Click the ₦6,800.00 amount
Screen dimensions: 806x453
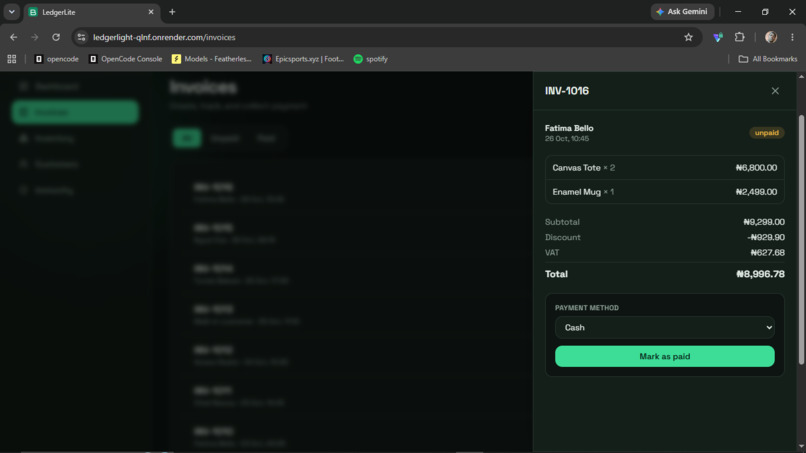756,168
